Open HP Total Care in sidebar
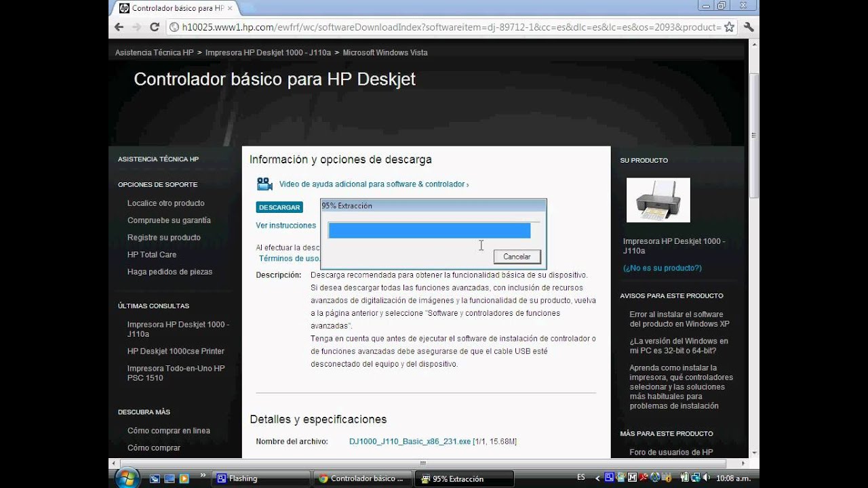The image size is (868, 488). (152, 255)
